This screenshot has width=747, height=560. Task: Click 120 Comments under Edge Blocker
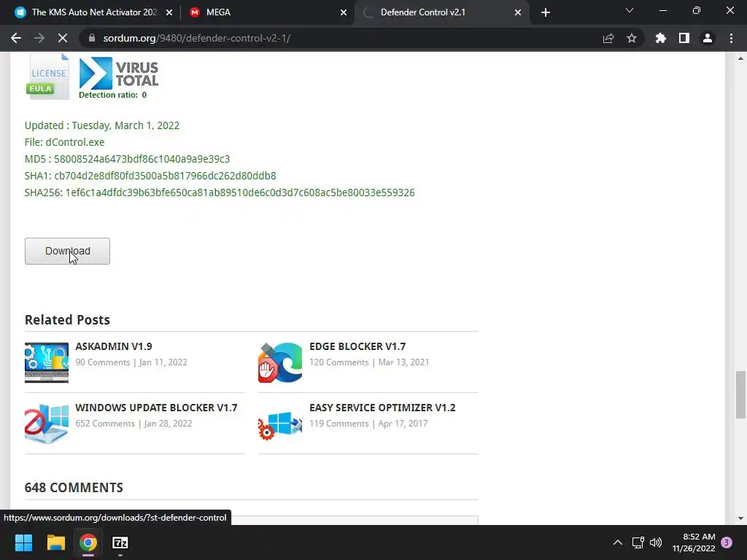coord(338,362)
